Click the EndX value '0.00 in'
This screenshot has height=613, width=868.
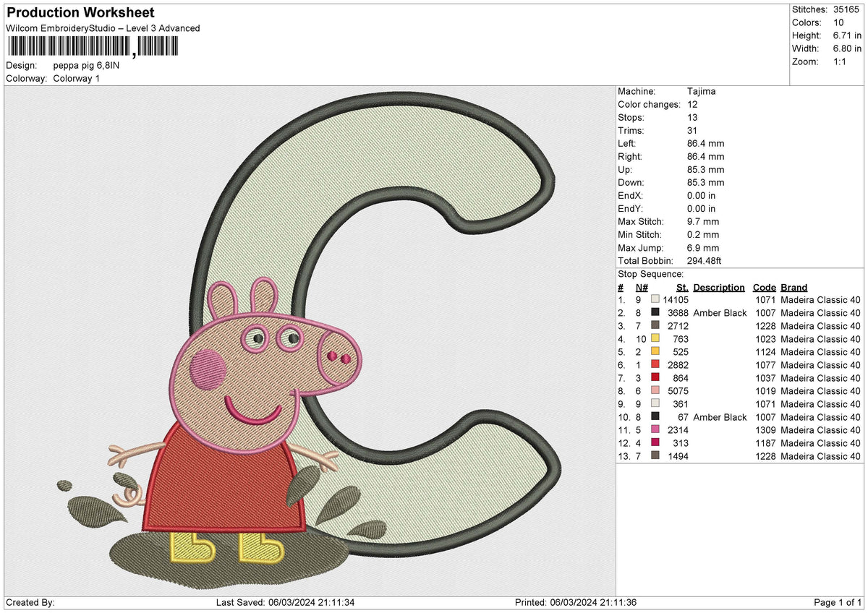[x=702, y=196]
